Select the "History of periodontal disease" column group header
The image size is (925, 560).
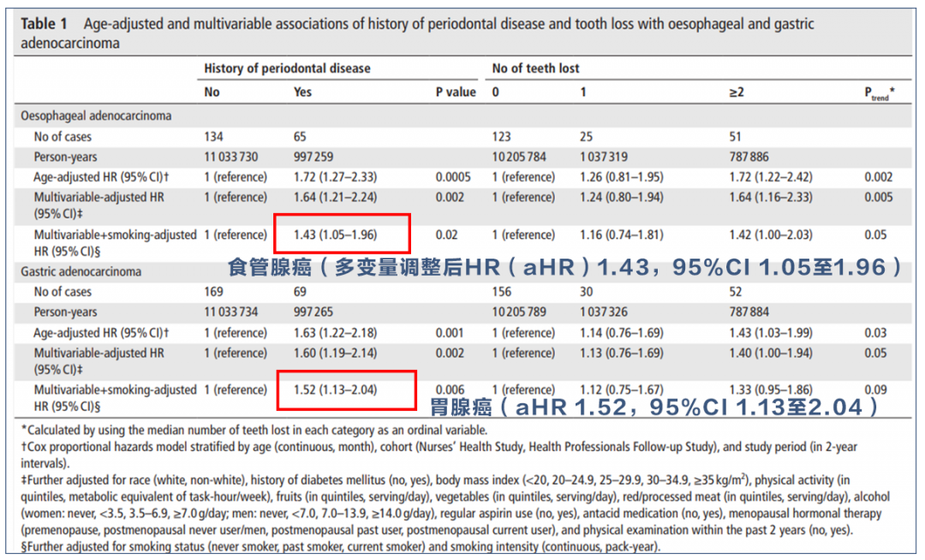pyautogui.click(x=287, y=69)
